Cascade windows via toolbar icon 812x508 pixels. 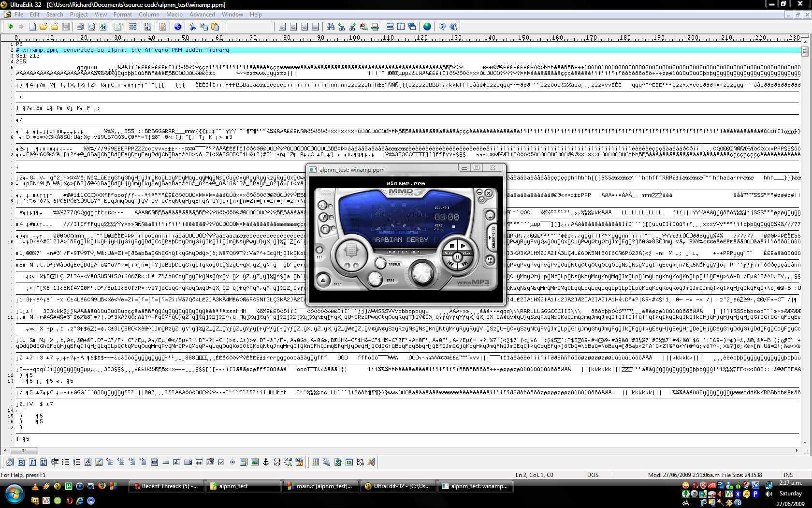[x=412, y=27]
